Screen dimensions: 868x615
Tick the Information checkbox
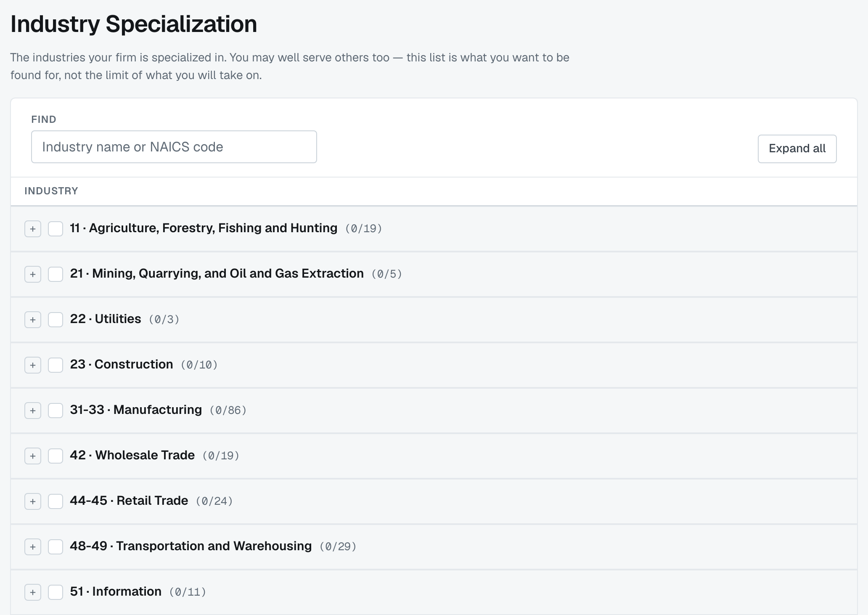point(56,592)
